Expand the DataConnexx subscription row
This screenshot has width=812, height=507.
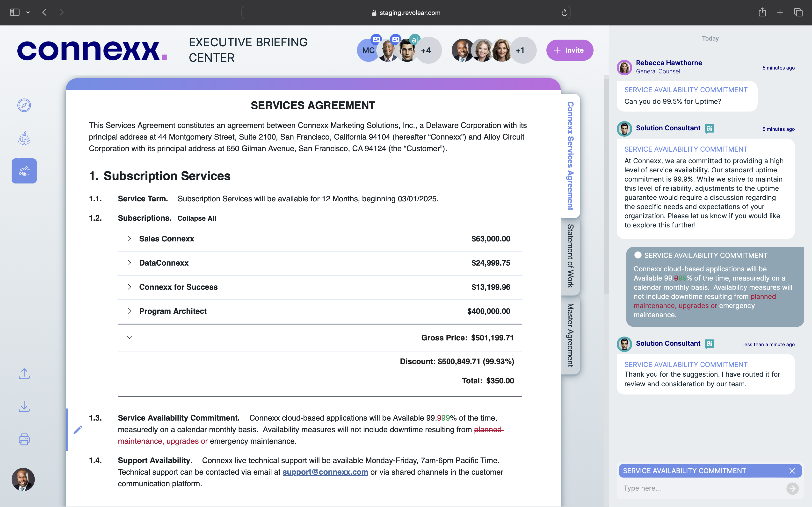point(130,263)
